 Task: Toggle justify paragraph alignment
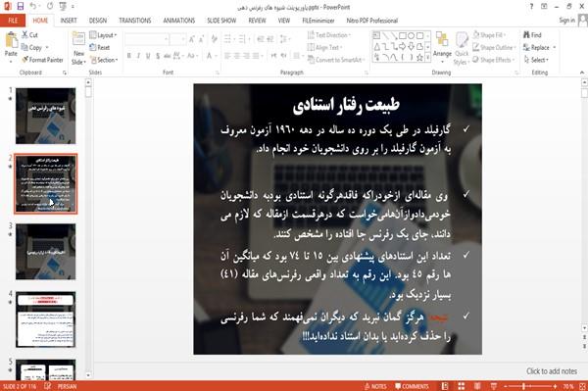click(256, 56)
